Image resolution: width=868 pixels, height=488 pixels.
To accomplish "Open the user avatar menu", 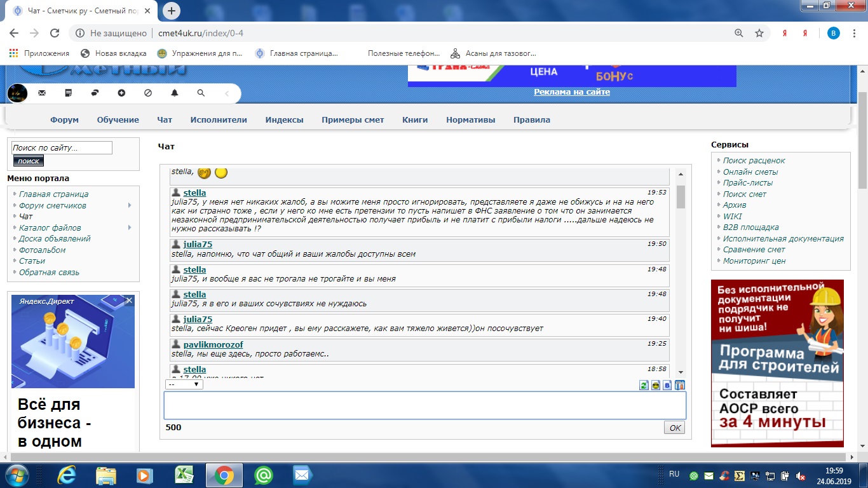I will (17, 93).
